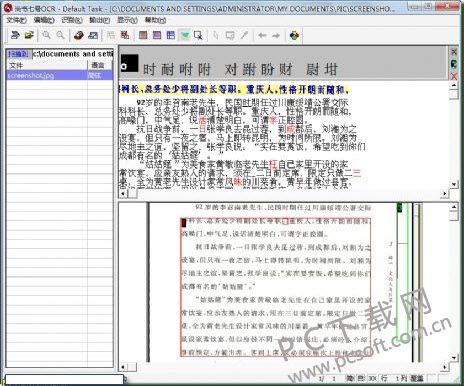Click the blue scanner-style icon beside red one
464x386 pixels.
pyautogui.click(x=93, y=35)
